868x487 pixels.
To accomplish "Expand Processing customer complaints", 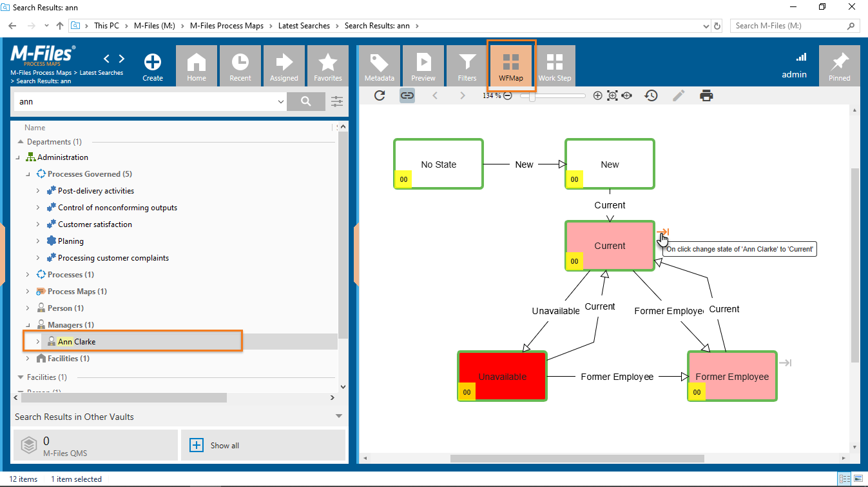I will pos(37,258).
